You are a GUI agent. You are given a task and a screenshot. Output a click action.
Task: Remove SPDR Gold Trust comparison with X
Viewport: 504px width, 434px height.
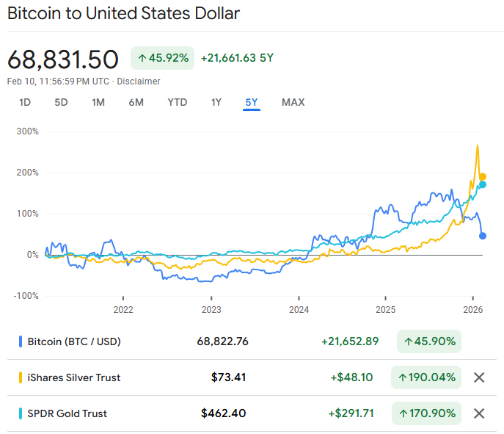[479, 413]
